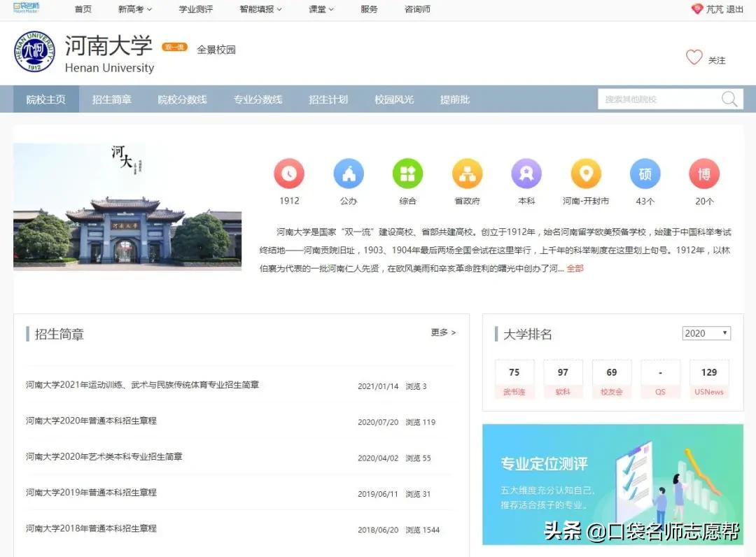Click the Henan University circular emblem logo
Viewport: 756px width, 557px height.
click(x=34, y=52)
